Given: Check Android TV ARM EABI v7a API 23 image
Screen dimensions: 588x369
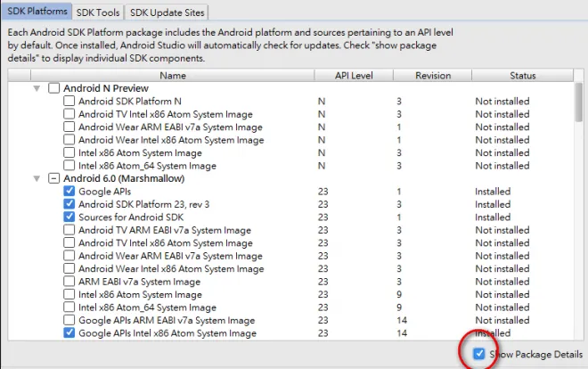Looking at the screenshot, I should coord(69,229).
